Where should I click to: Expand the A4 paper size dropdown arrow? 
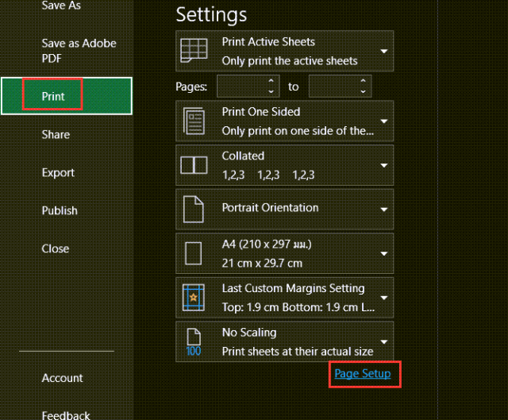pos(384,253)
